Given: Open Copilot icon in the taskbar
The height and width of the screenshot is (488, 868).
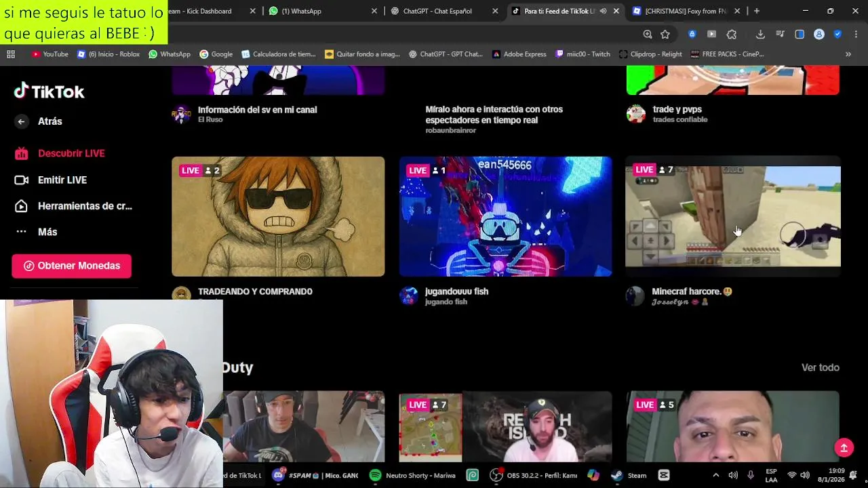Looking at the screenshot, I should 593,475.
